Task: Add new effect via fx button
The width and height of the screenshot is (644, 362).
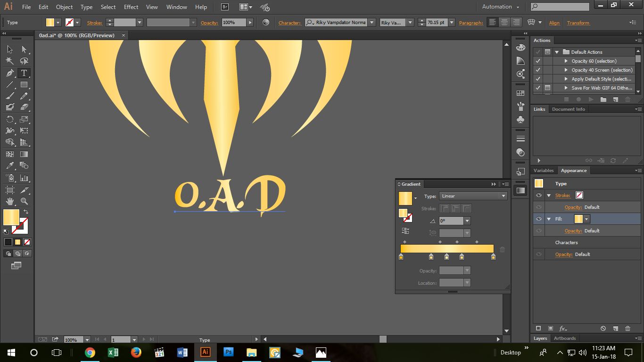Action: (x=563, y=329)
